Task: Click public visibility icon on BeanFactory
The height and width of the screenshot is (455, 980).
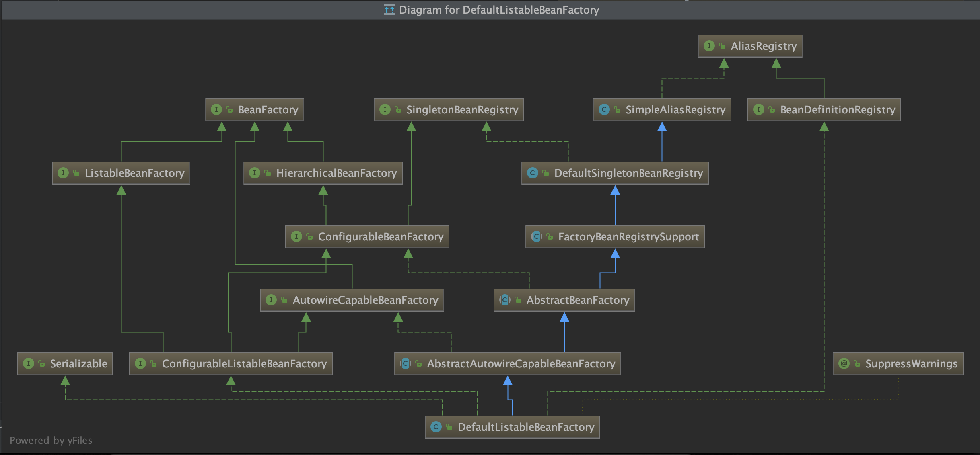Action: coord(230,110)
